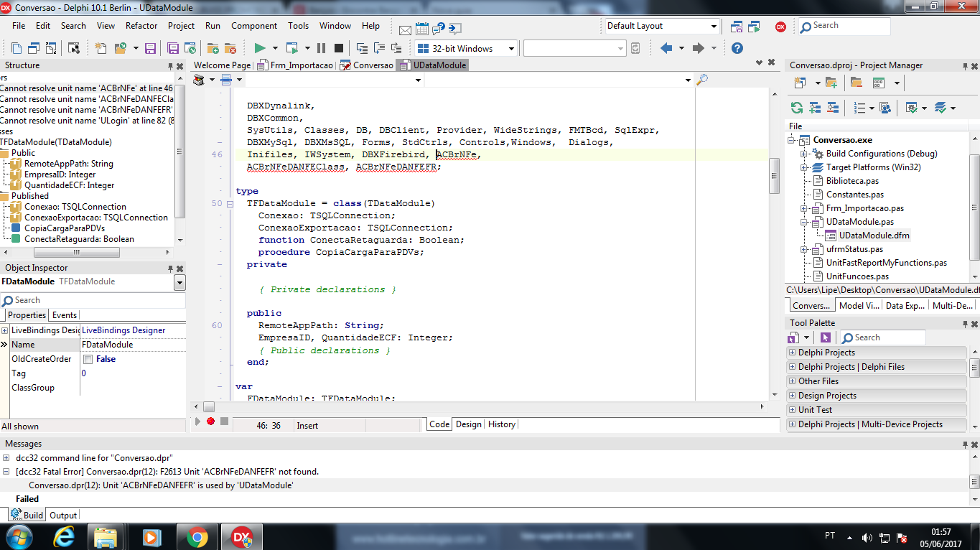
Task: Collapse the class code fold at line 50
Action: coord(230,204)
